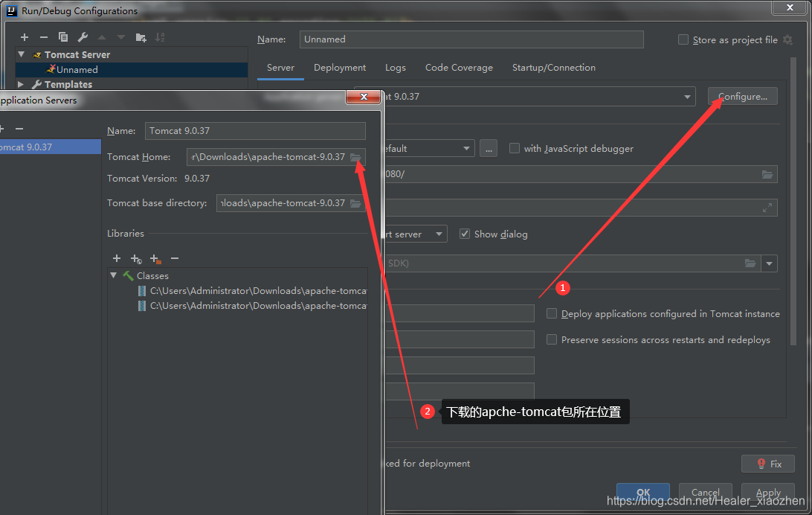Copy the selected configuration
This screenshot has width=812, height=515.
point(63,37)
